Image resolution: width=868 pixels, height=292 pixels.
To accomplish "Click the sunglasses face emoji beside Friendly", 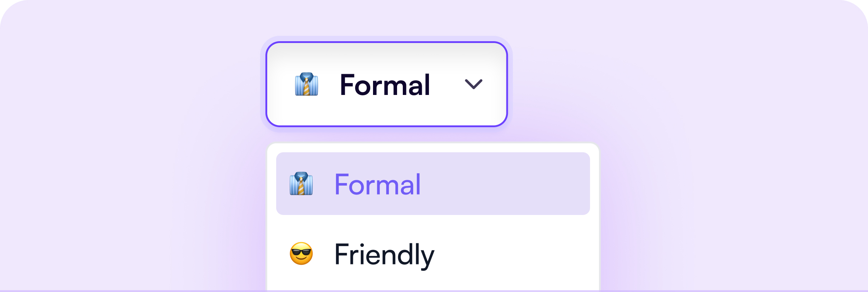I will 301,254.
